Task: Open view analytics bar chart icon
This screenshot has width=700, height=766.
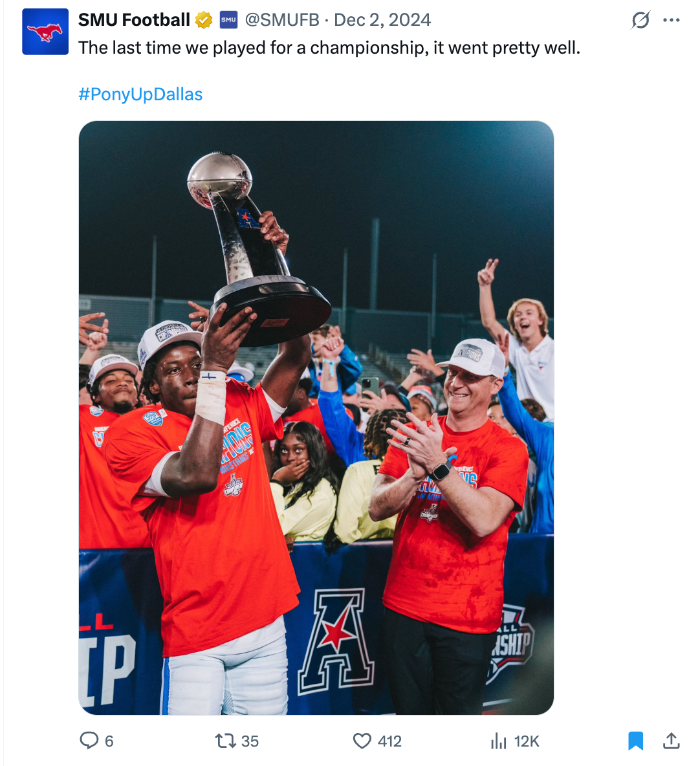Action: click(x=498, y=740)
